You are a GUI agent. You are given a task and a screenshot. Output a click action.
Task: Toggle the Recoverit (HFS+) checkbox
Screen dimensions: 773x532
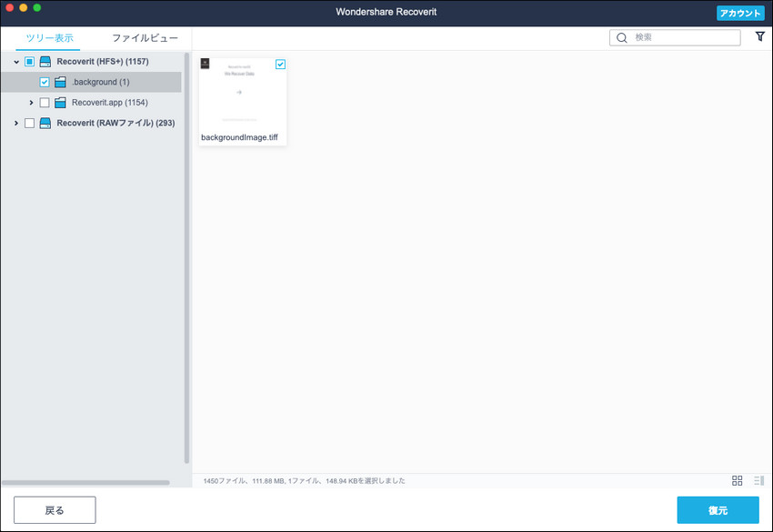(x=30, y=62)
